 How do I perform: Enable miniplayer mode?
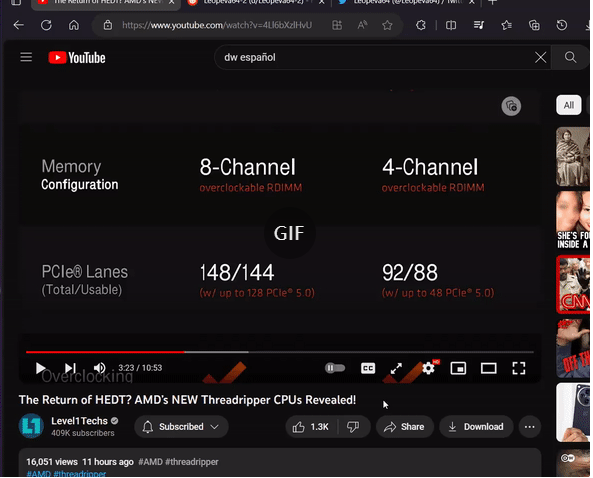458,368
